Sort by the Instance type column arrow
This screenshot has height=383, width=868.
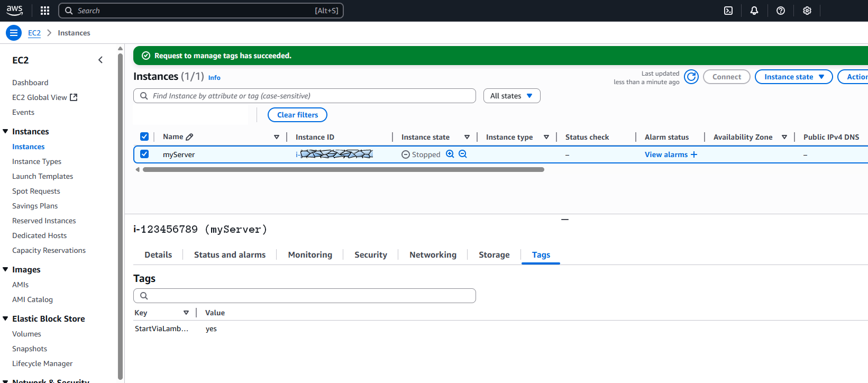coord(546,137)
